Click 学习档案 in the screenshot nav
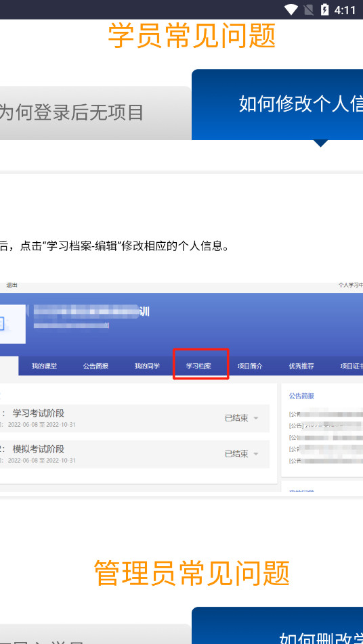 tap(198, 366)
